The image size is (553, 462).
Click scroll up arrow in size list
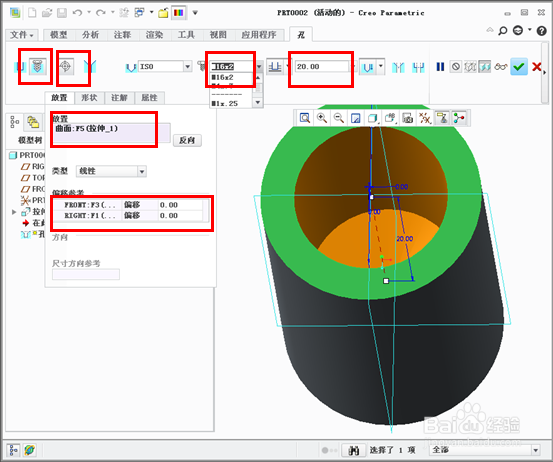point(258,77)
